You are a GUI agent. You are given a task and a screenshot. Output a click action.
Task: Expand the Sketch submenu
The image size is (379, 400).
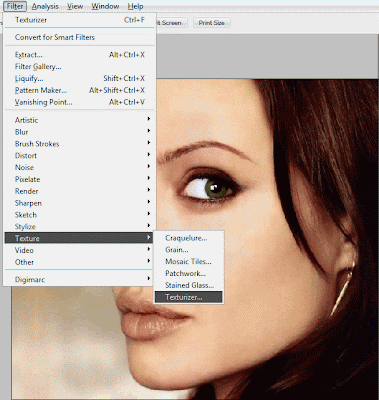coord(80,215)
